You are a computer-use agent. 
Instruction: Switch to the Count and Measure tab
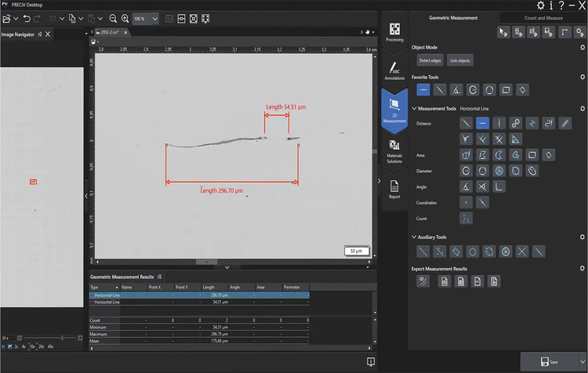coord(542,17)
